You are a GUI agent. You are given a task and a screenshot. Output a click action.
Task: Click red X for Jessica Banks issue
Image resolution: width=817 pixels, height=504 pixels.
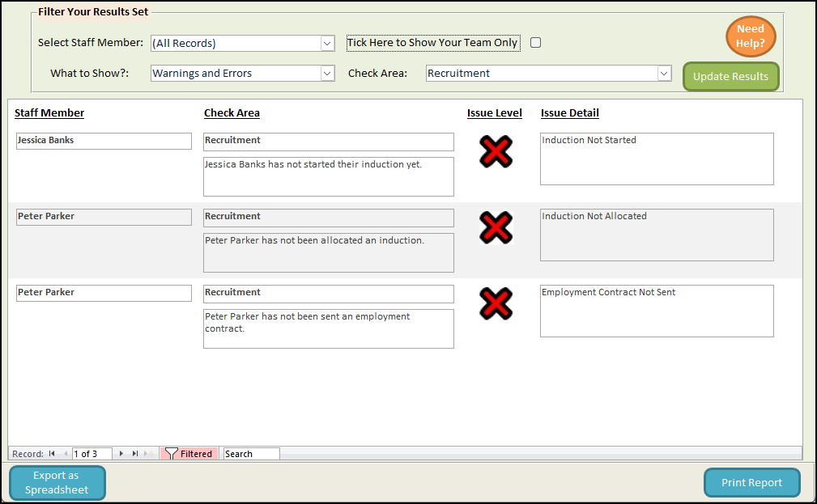496,151
